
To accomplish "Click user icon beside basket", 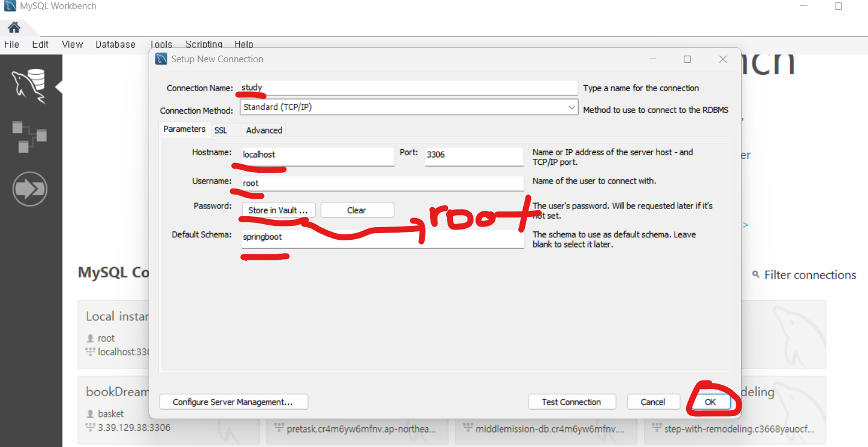I will pos(90,414).
